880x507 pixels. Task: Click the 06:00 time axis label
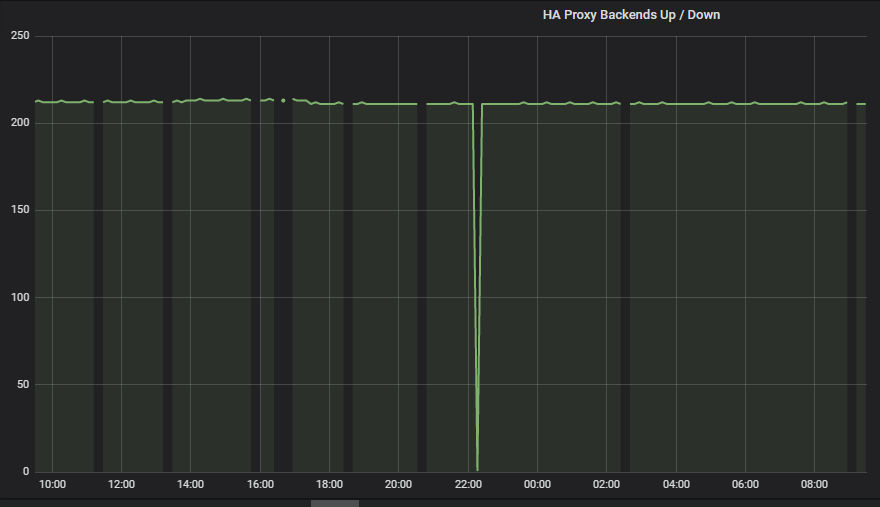(745, 484)
